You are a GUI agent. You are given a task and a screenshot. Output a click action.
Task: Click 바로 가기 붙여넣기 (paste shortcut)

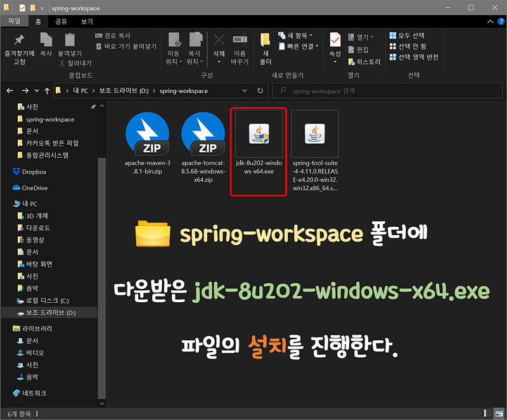click(x=126, y=46)
